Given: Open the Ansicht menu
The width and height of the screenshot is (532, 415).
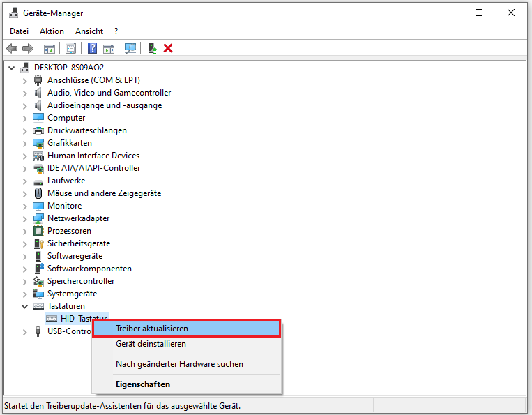Looking at the screenshot, I should pos(89,31).
